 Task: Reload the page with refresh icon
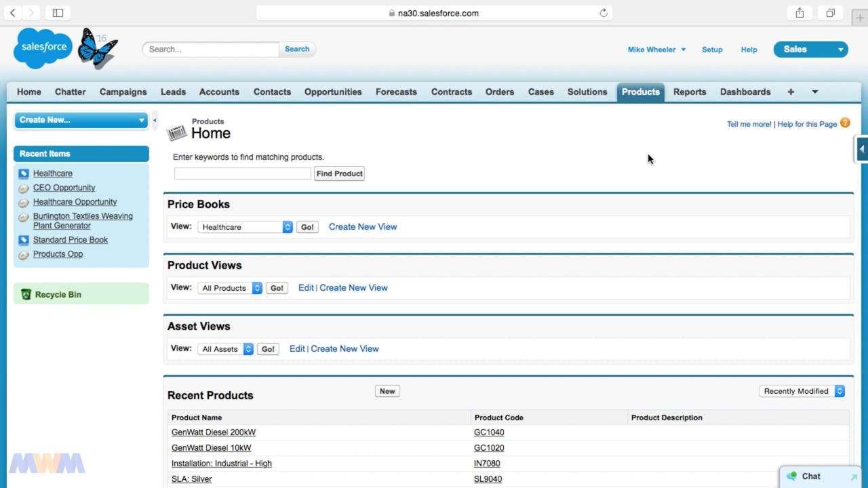point(604,13)
